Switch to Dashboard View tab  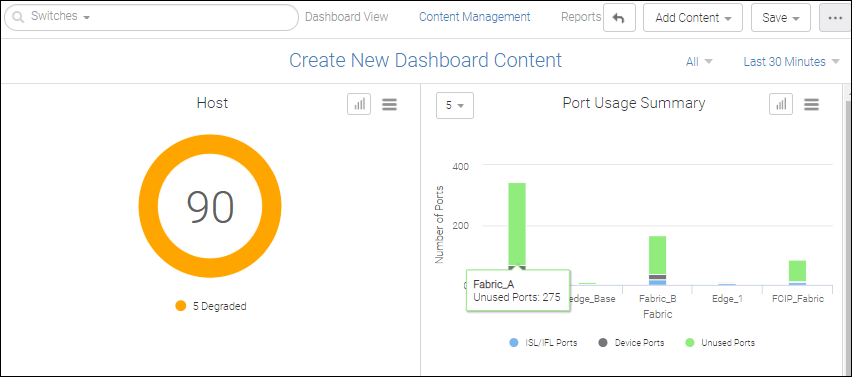(347, 17)
